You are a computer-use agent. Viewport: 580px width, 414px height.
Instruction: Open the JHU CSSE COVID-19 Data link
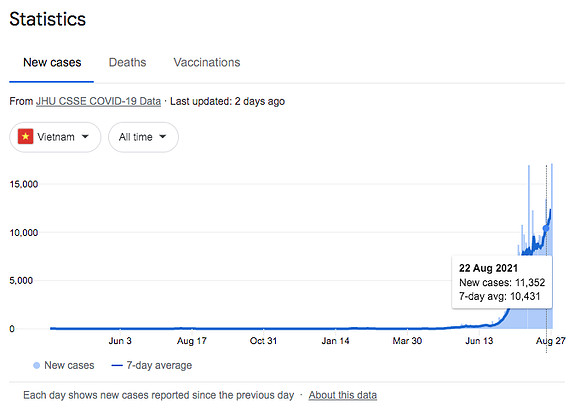tap(98, 101)
